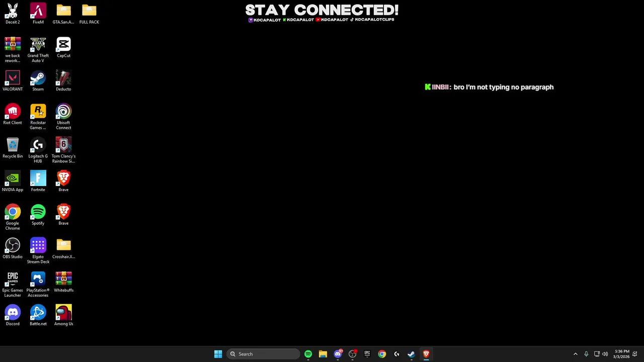
Task: Select the 'we back rework...' archive file
Action: tap(13, 49)
